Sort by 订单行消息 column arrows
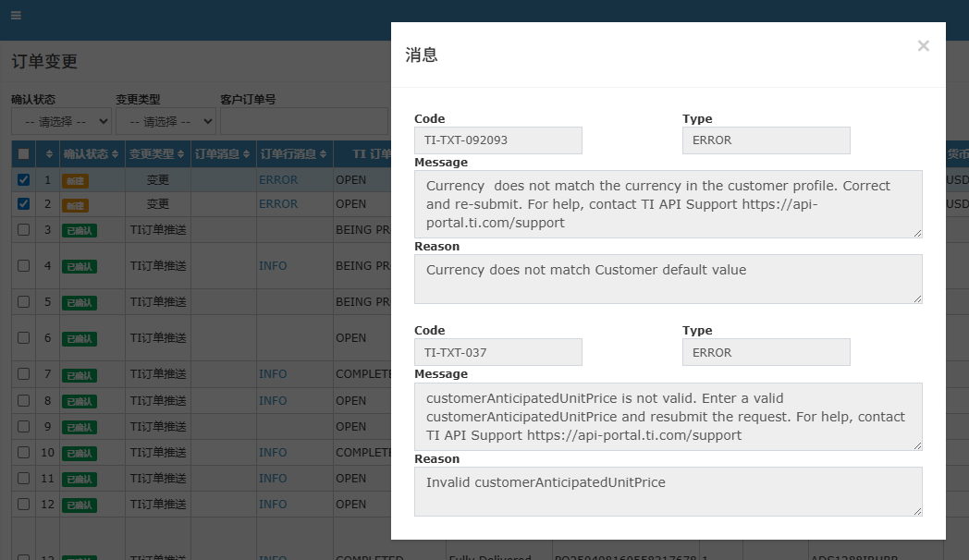The height and width of the screenshot is (560, 969). point(324,154)
